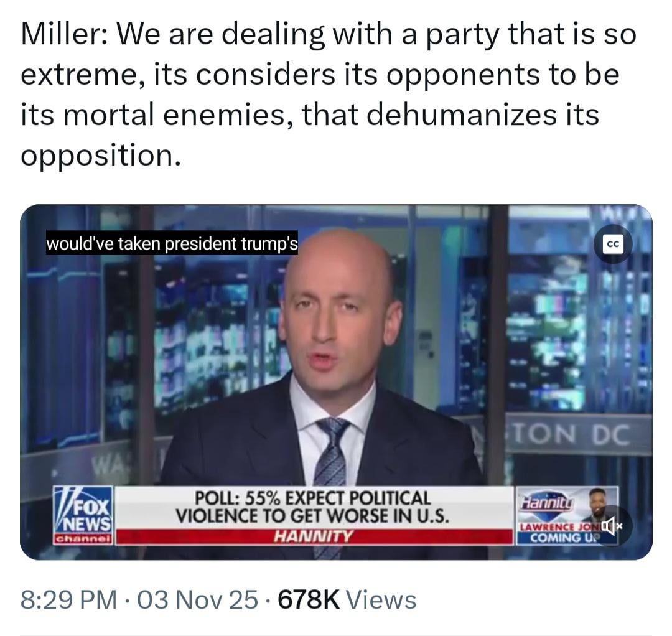View the 678K Views count
The image size is (672, 636).
(x=347, y=599)
